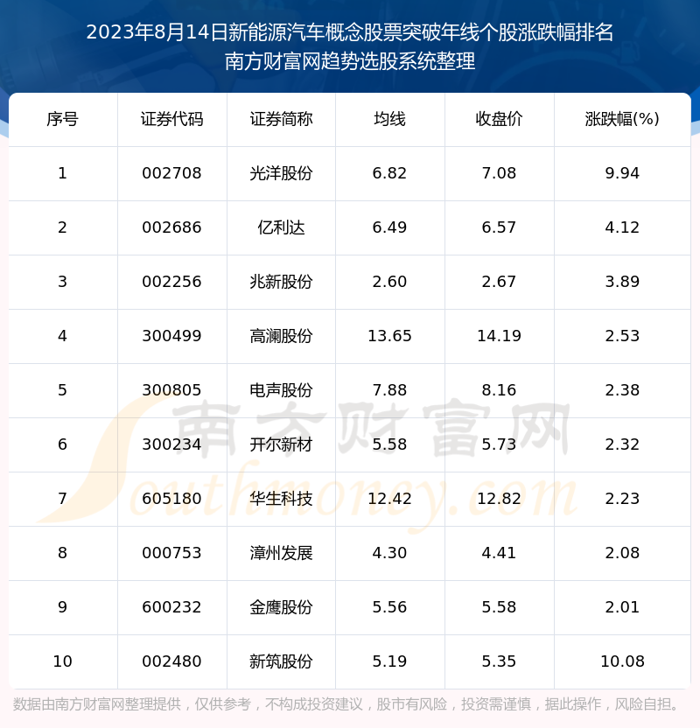Select stock code 000753
The image size is (700, 728).
tap(171, 553)
